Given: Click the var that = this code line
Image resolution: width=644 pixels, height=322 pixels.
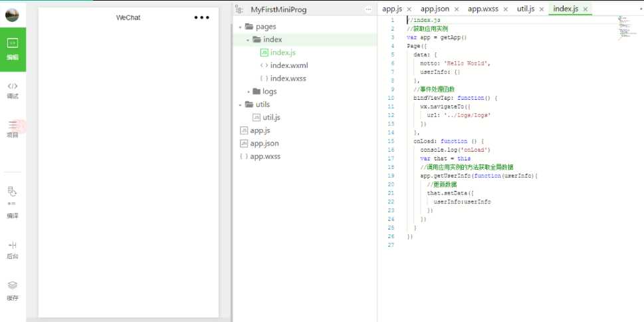Looking at the screenshot, I should pos(445,158).
